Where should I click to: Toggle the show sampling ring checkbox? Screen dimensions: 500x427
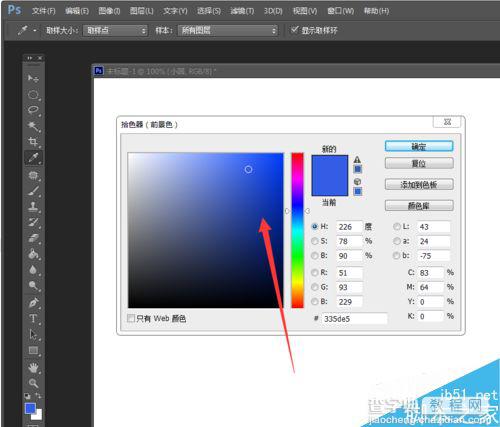point(294,30)
